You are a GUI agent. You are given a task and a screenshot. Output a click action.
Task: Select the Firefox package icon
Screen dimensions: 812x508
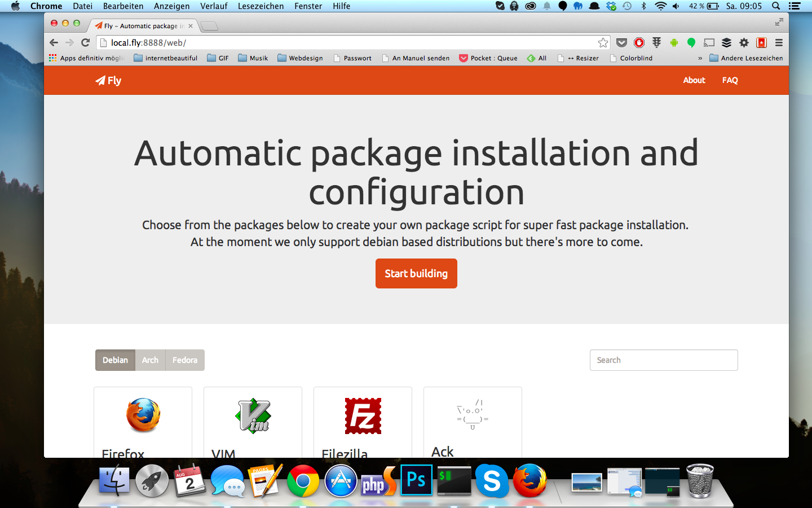point(143,415)
